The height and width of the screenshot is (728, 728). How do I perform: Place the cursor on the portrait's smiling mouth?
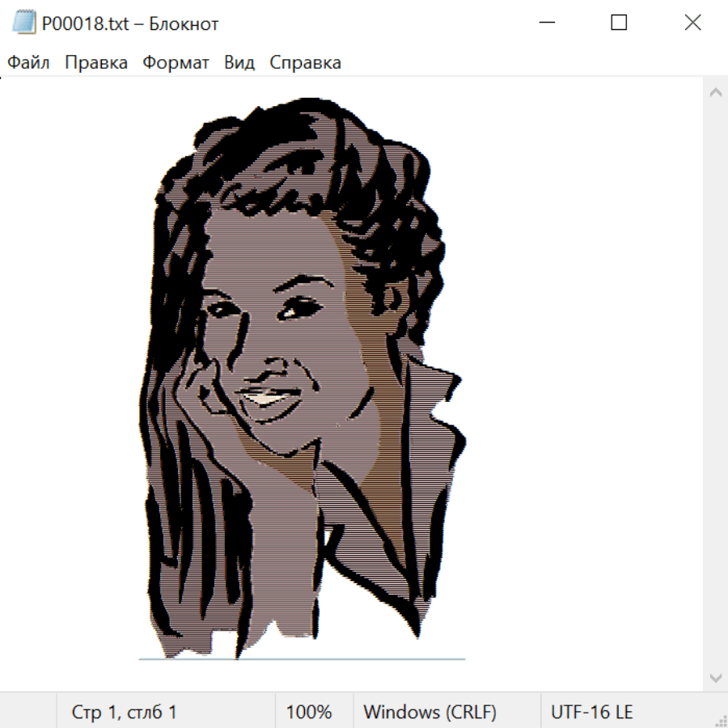tap(265, 397)
